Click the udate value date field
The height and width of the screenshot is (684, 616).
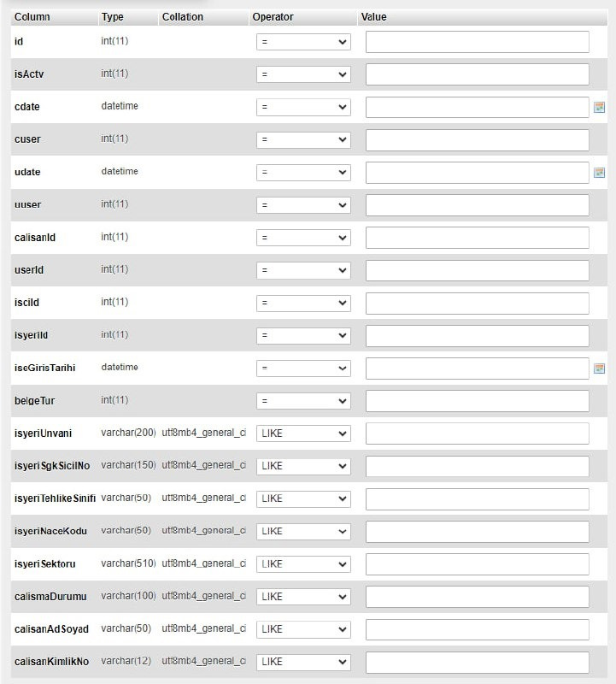(477, 173)
